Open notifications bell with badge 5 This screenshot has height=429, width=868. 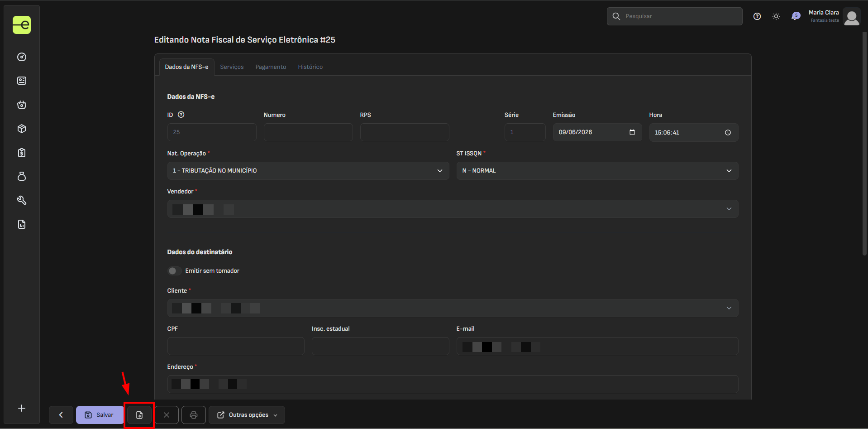click(x=795, y=16)
